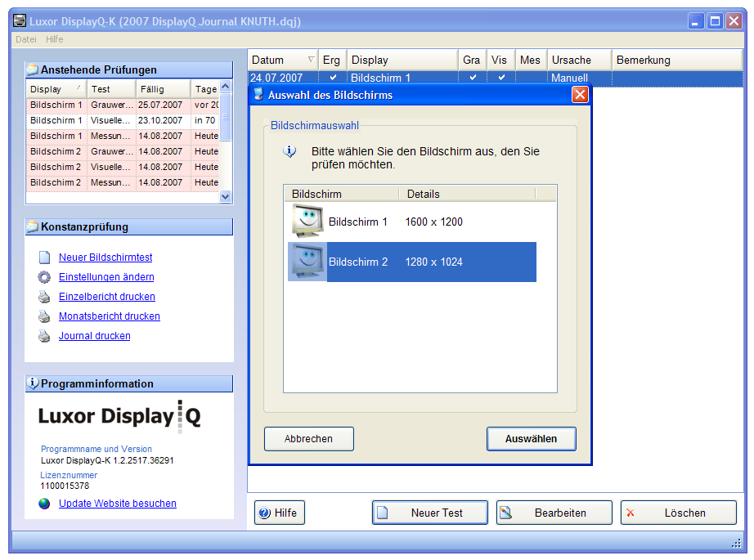Open the Update Website besuchen link

coord(117,504)
